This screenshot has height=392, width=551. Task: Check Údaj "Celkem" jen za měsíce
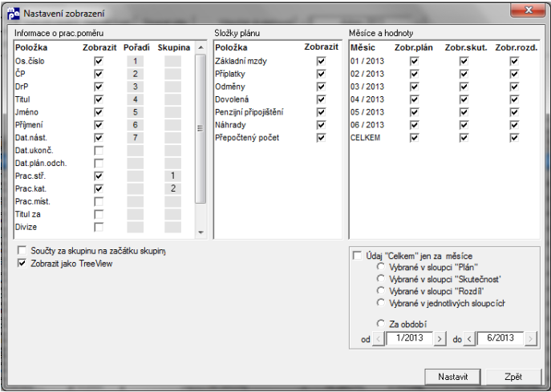click(358, 256)
